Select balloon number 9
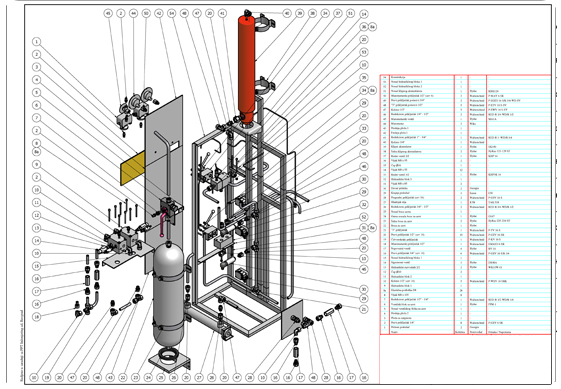This screenshot has height=389, width=561. point(36,165)
